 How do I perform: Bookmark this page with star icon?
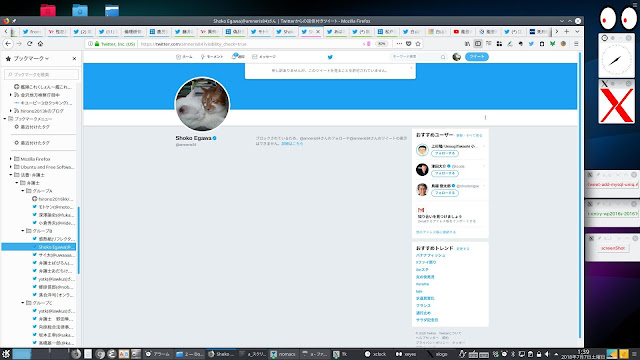pyautogui.click(x=418, y=44)
